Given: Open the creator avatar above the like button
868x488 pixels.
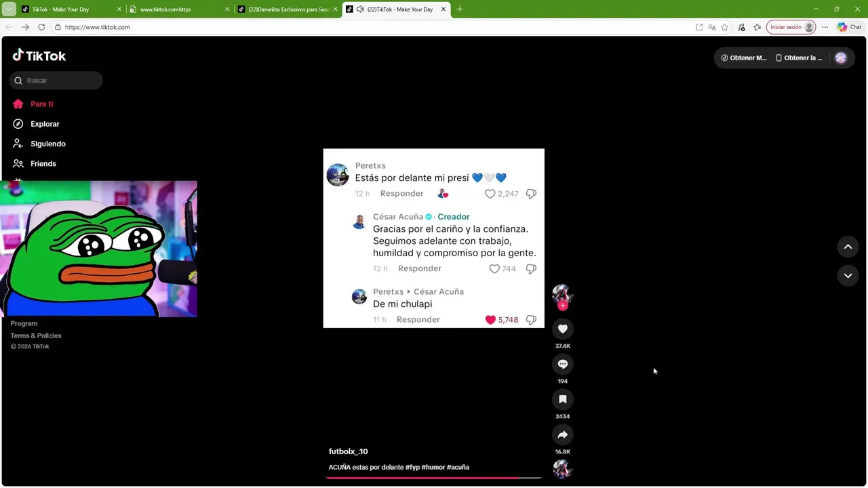Looking at the screenshot, I should 562,293.
